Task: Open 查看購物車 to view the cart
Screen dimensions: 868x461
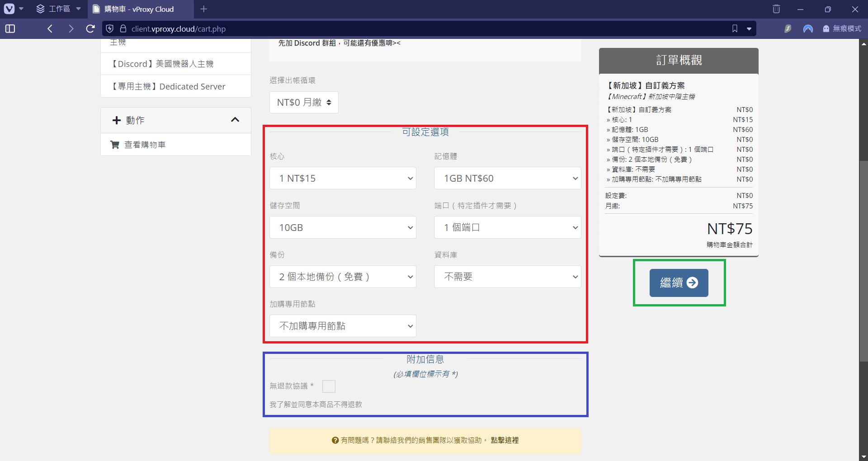Action: coord(145,145)
